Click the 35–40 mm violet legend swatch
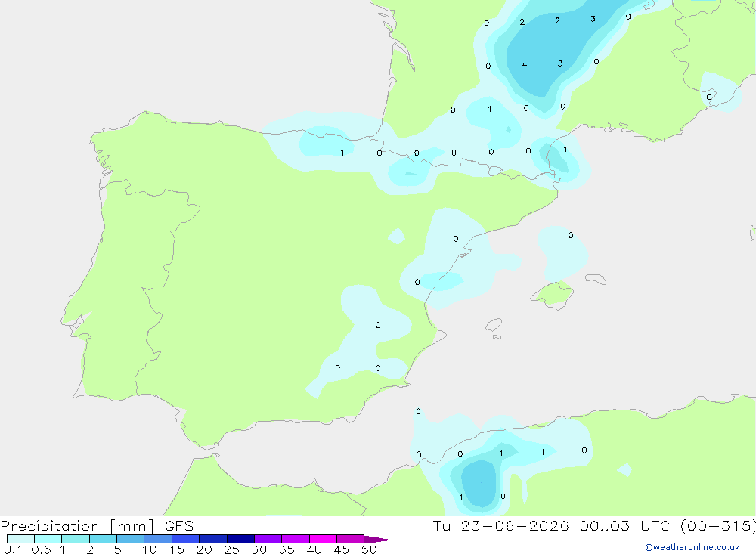The image size is (756, 554). click(x=296, y=539)
